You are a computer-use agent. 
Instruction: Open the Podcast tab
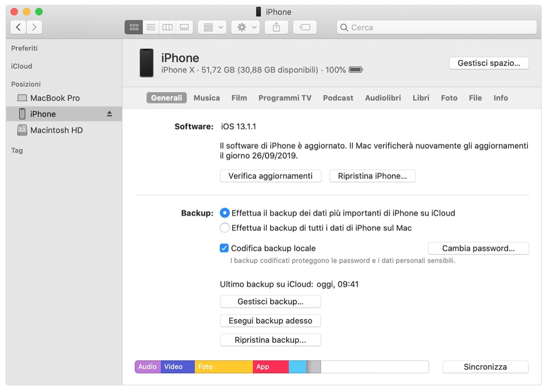point(338,98)
